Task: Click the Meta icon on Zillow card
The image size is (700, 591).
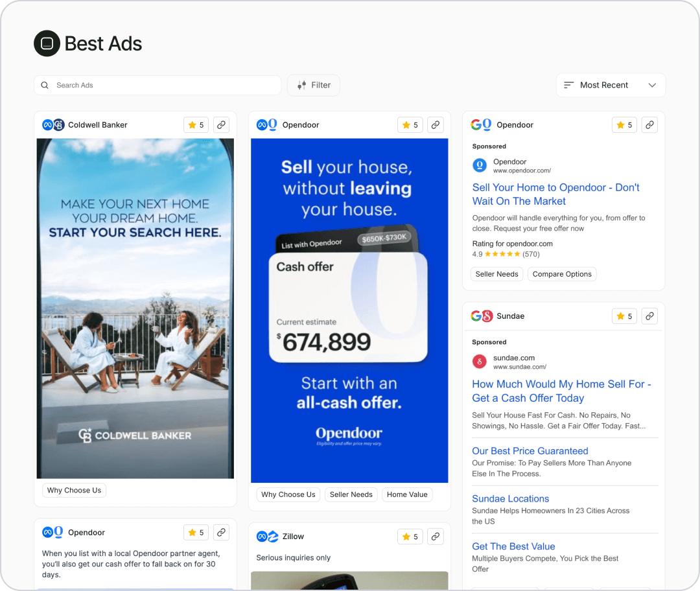Action: 262,537
